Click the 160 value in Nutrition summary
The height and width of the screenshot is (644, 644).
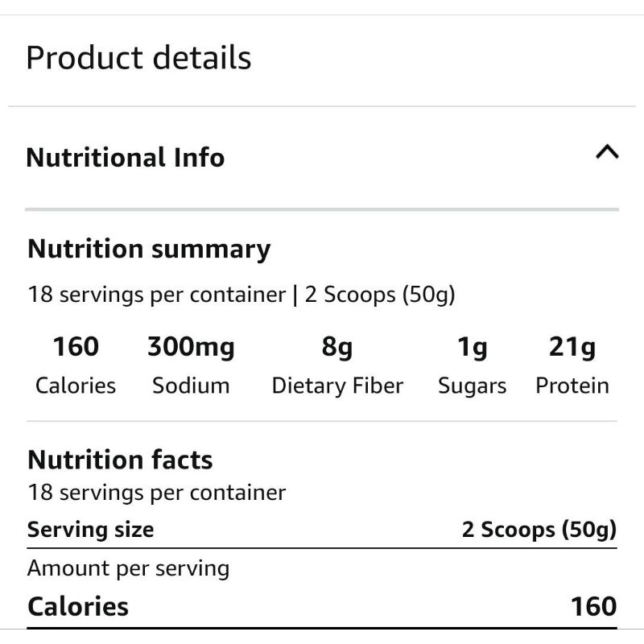pyautogui.click(x=76, y=347)
